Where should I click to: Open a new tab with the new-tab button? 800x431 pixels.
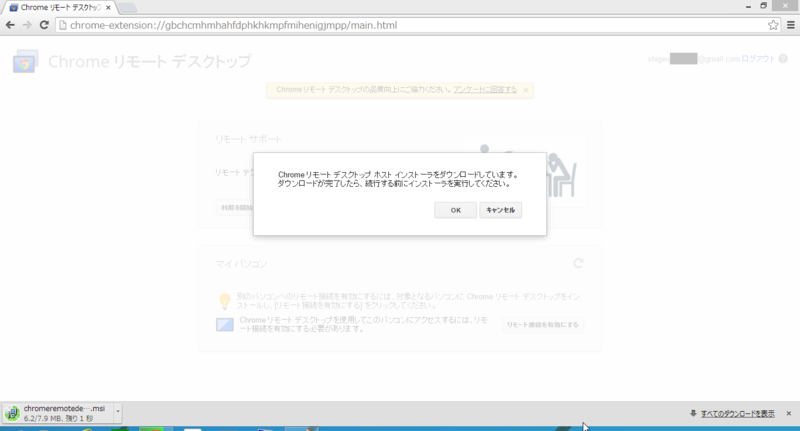128,8
